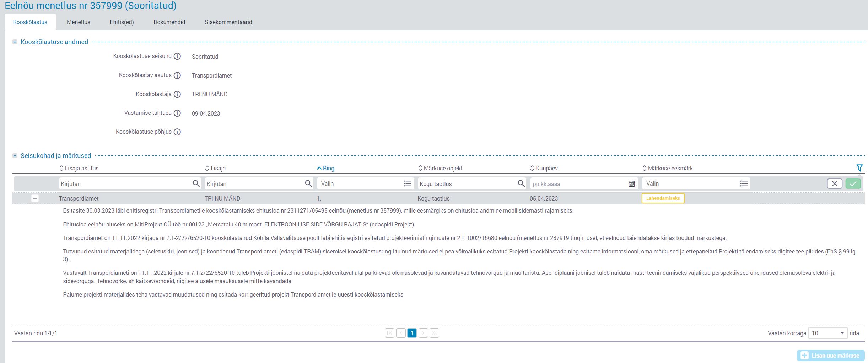Apply filters with green checkmark button
Screen dimensions: 868x363
tap(853, 183)
